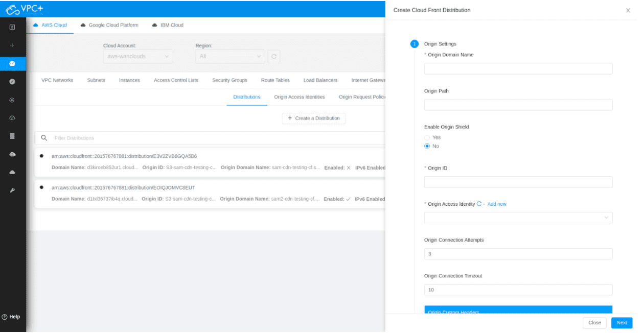Open the Instances tab
This screenshot has width=644, height=333.
129,80
